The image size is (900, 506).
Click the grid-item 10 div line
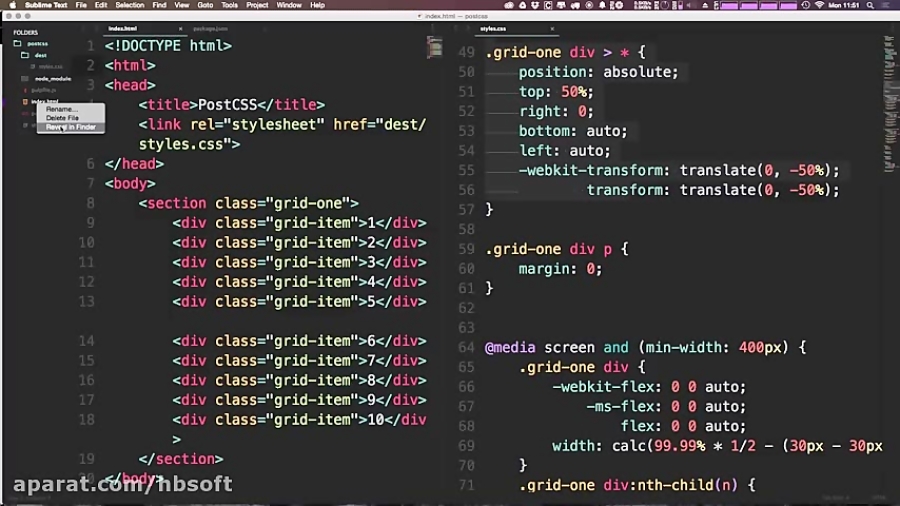(x=299, y=420)
